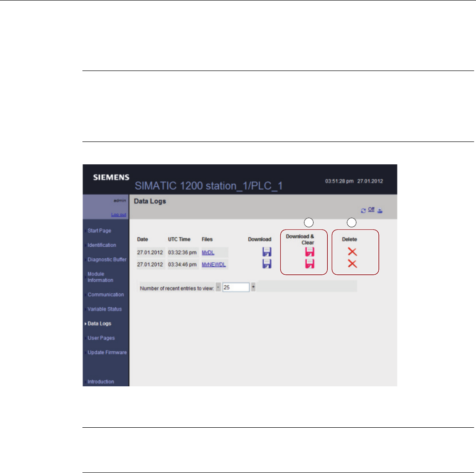This screenshot has width=476, height=473.
Task: Download and clear the MyNEWDL log
Action: coord(310,264)
